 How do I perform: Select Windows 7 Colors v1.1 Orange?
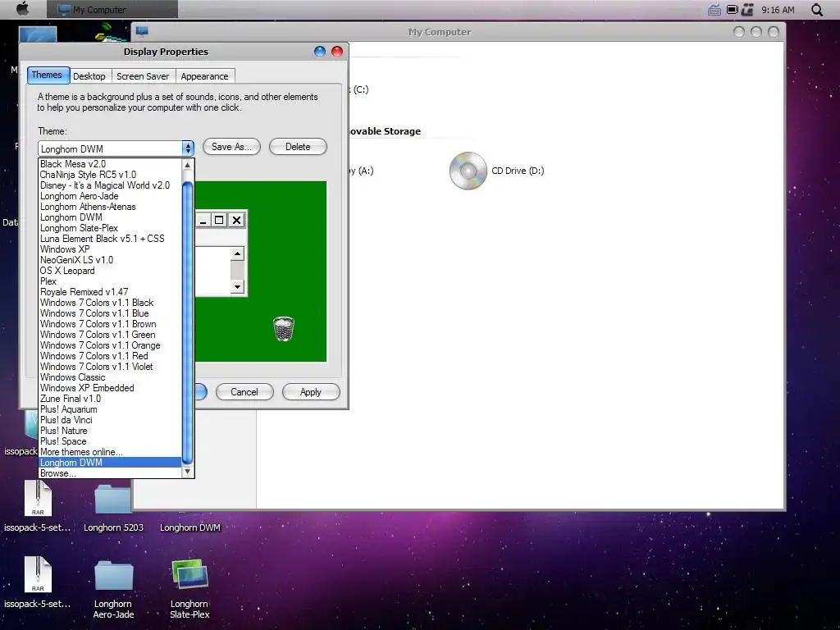(111, 345)
